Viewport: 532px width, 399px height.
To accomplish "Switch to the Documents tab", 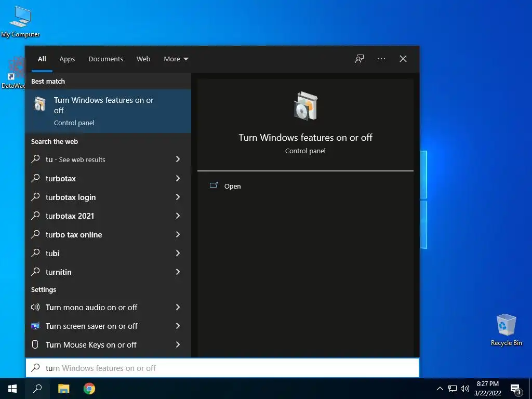I will (105, 59).
